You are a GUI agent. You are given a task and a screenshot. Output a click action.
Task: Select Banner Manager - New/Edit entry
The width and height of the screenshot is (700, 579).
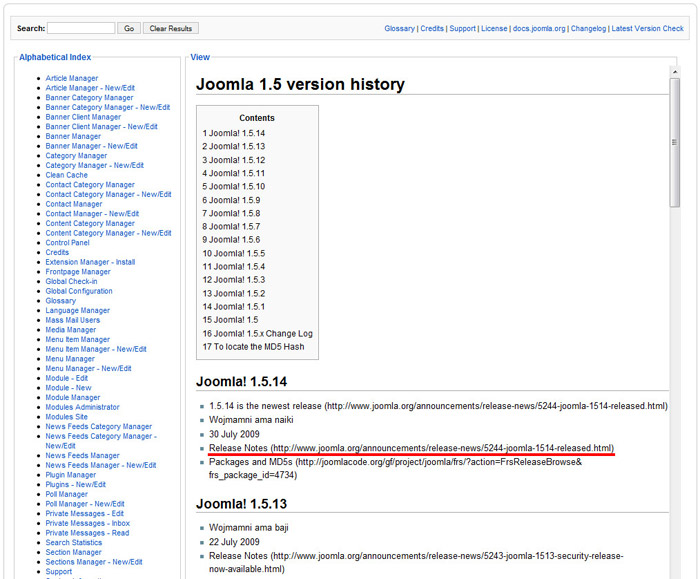(92, 146)
